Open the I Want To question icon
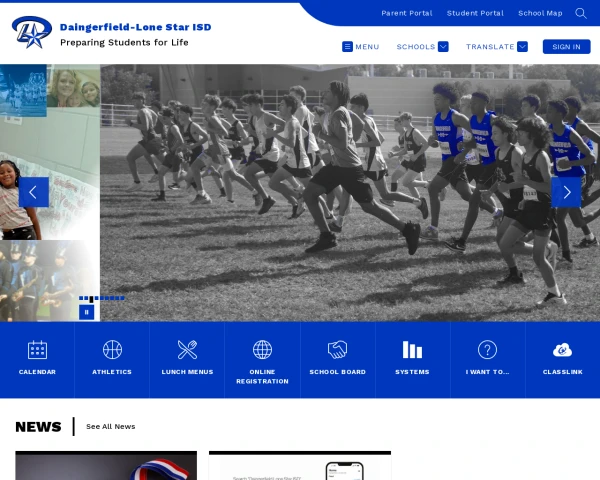Viewport: 600px width, 480px height. pyautogui.click(x=487, y=349)
